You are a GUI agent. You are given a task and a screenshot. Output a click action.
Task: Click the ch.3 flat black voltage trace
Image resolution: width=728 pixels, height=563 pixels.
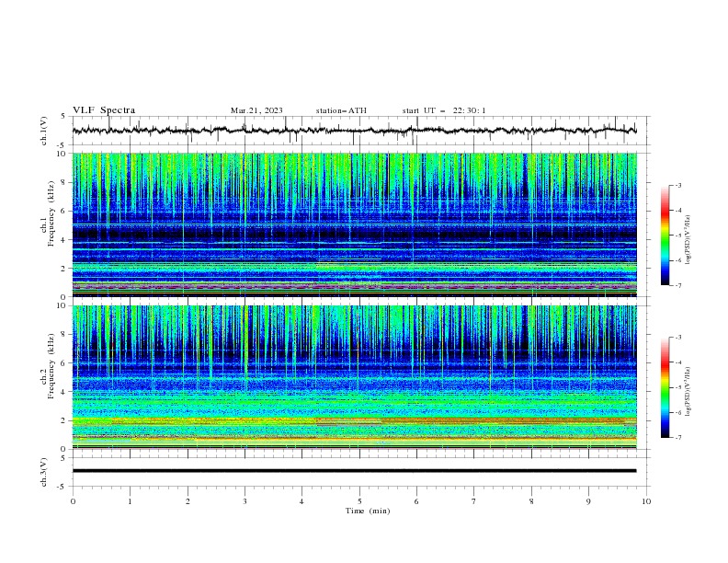[x=354, y=471]
